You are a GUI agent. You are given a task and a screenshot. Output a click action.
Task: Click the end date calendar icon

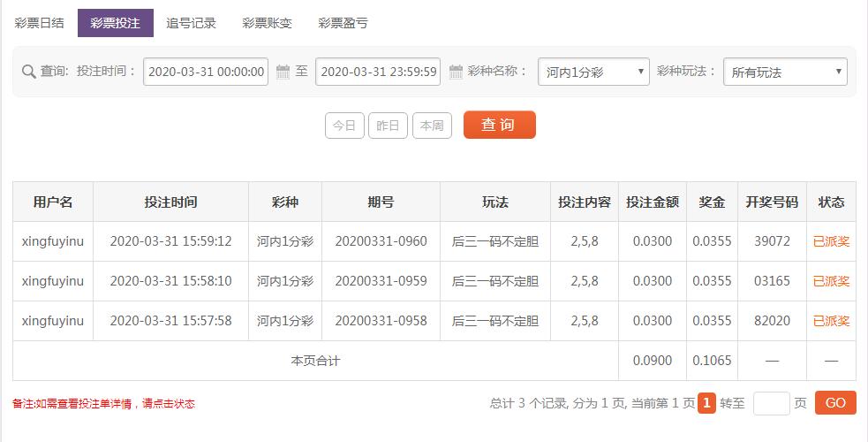456,72
